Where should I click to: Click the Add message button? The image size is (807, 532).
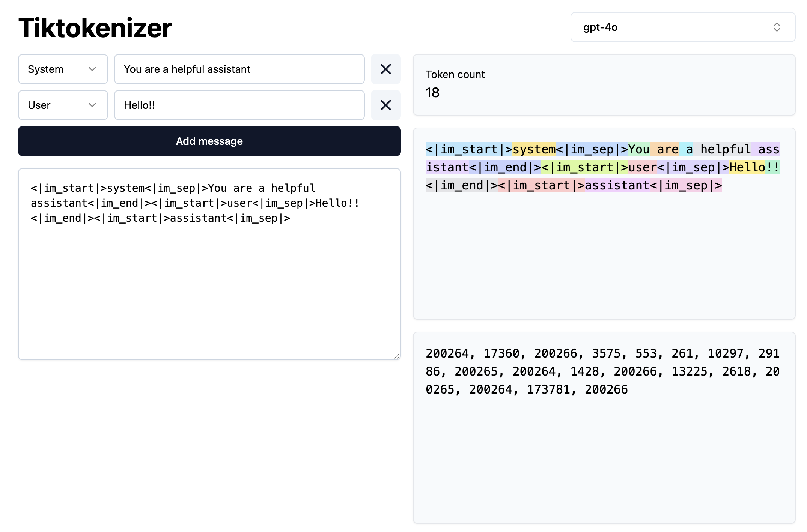point(209,141)
